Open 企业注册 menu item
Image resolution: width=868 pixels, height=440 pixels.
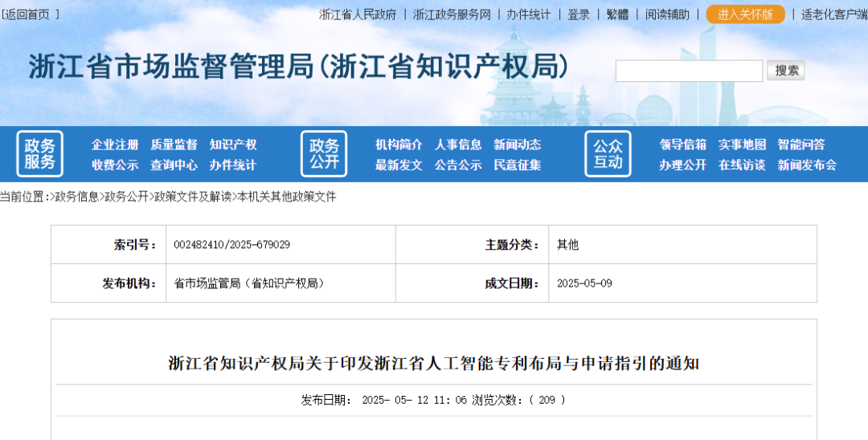[115, 145]
